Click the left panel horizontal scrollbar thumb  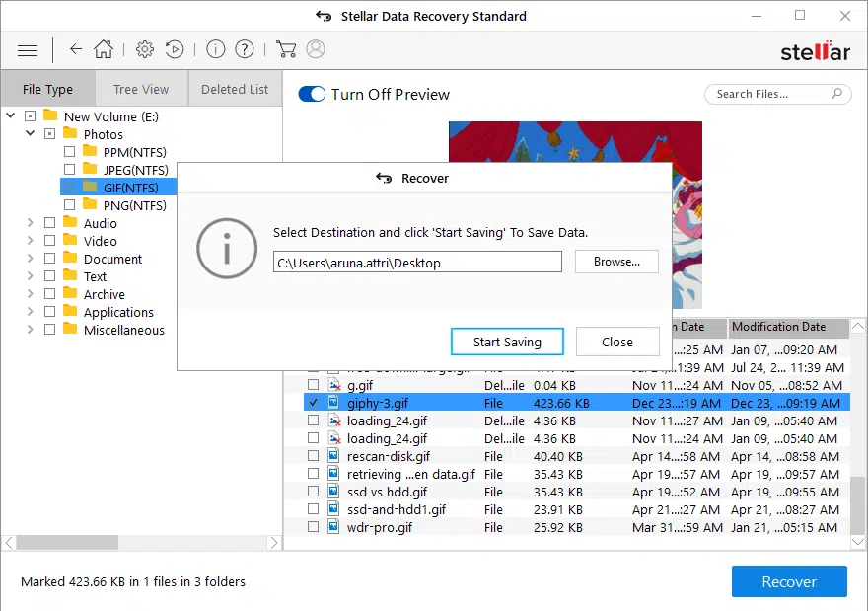click(67, 542)
